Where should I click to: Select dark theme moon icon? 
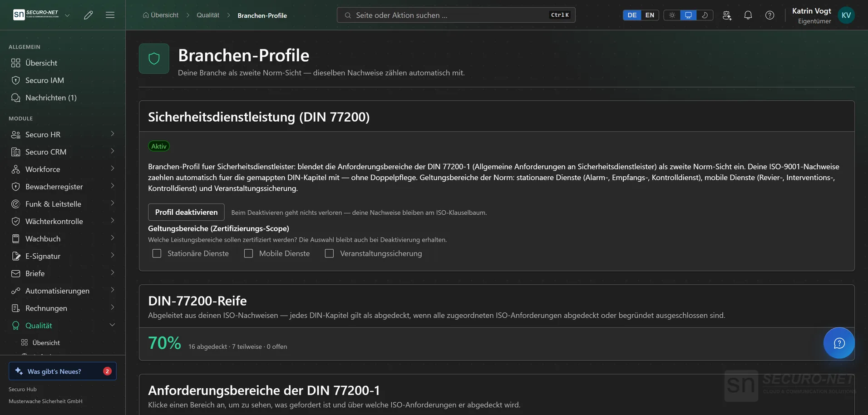point(705,15)
